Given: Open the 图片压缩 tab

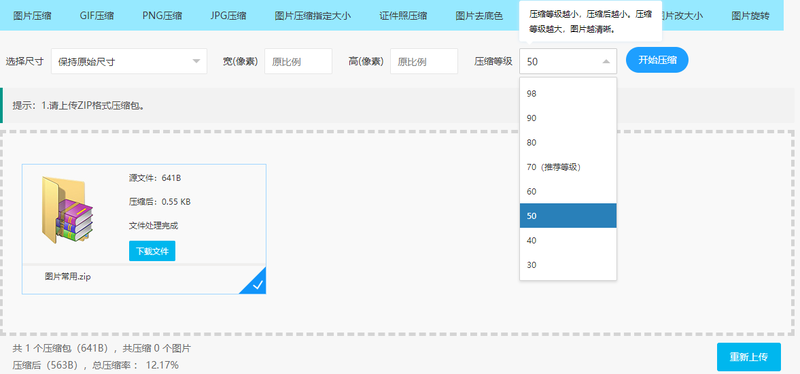Looking at the screenshot, I should (x=32, y=16).
